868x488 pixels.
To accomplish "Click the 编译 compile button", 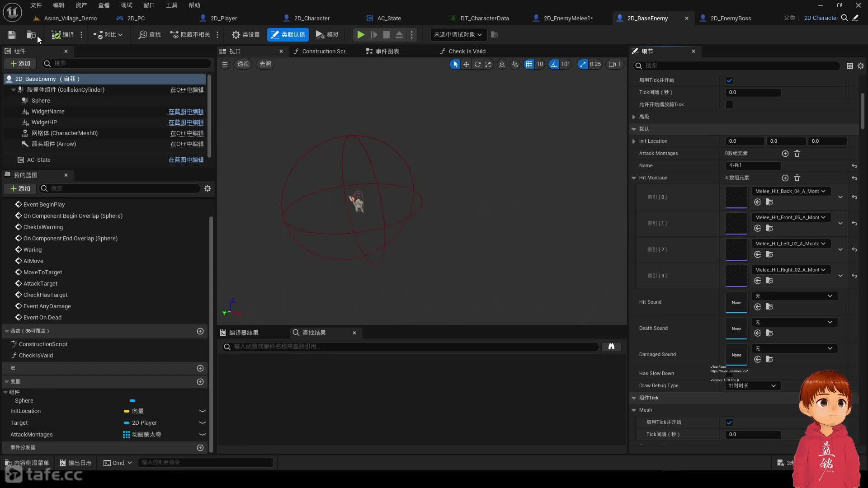I will tap(63, 35).
